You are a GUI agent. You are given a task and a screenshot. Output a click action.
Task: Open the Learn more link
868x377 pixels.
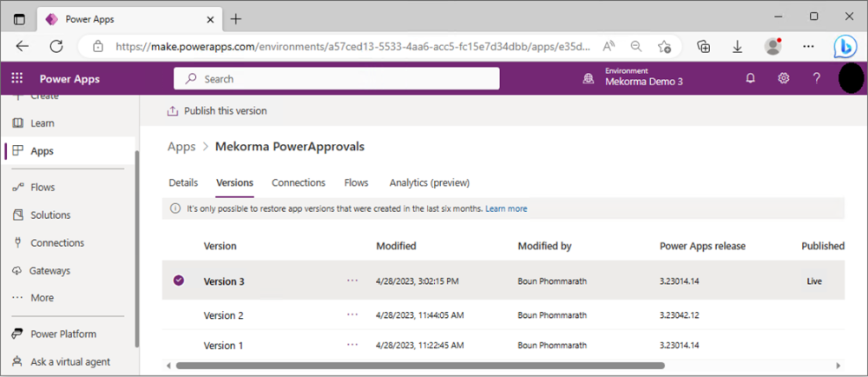(x=506, y=208)
